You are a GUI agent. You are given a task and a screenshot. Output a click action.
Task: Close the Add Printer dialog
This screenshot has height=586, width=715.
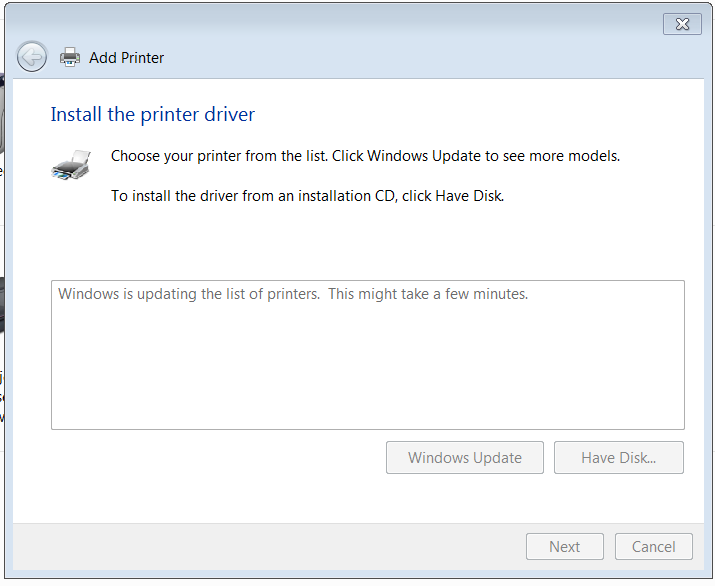[x=682, y=25]
